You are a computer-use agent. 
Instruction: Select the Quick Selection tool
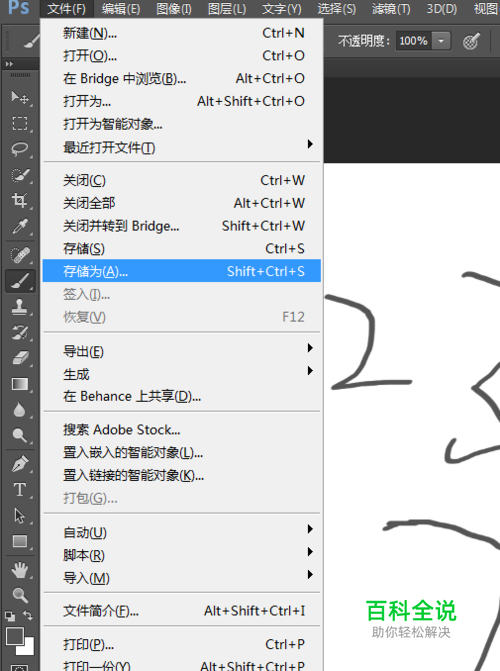click(x=20, y=175)
